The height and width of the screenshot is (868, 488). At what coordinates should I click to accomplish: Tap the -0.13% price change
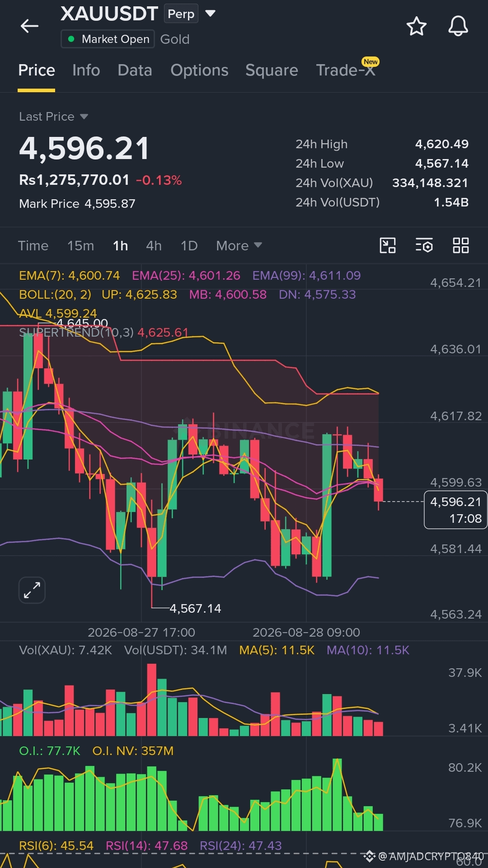(159, 180)
